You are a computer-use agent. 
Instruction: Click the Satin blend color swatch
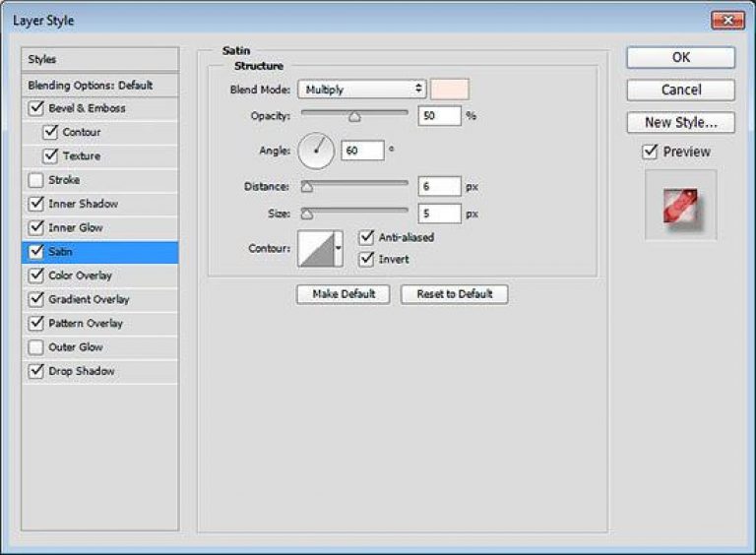click(x=450, y=90)
